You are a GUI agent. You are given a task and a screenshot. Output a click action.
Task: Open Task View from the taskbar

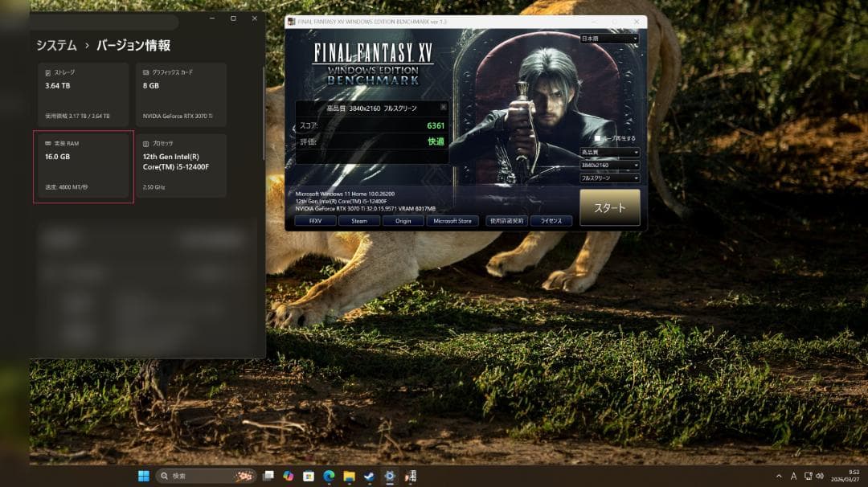(x=268, y=476)
